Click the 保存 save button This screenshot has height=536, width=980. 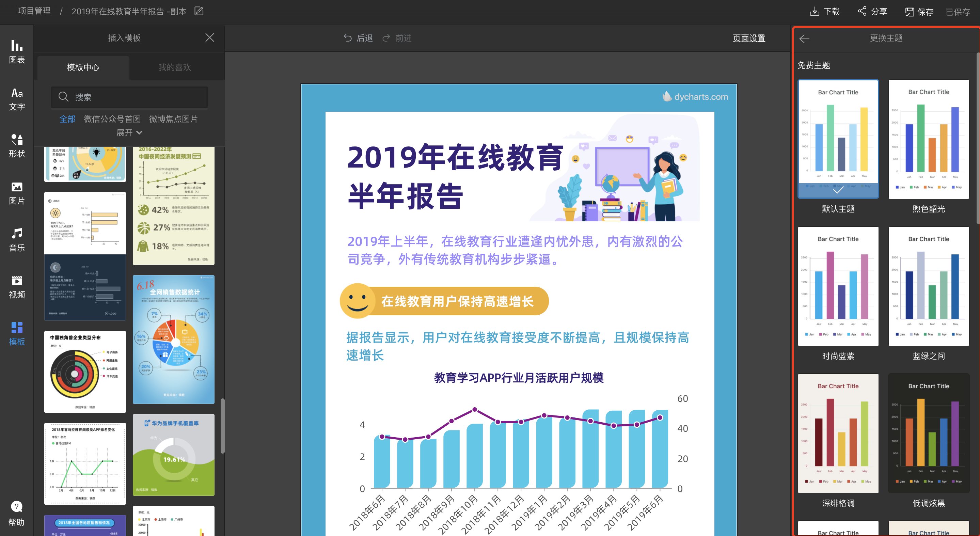click(x=919, y=12)
